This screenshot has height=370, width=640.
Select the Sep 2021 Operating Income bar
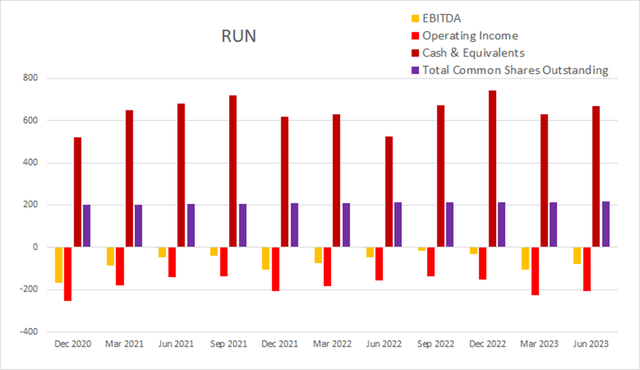pos(224,261)
